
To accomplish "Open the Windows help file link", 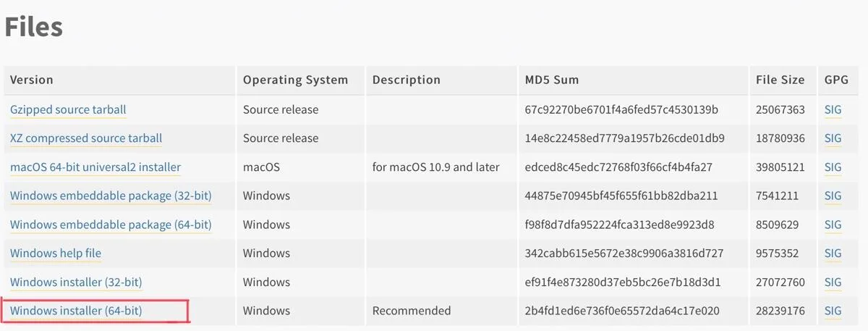I will coord(56,254).
